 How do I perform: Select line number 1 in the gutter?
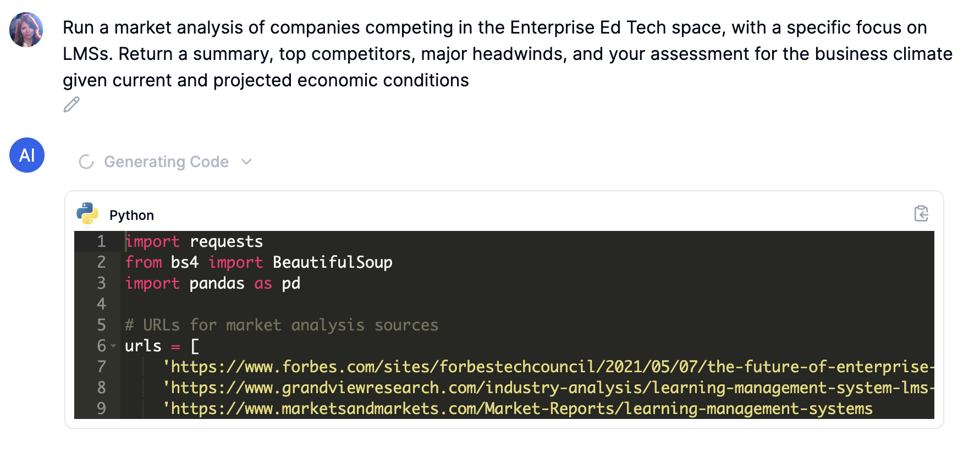click(101, 241)
